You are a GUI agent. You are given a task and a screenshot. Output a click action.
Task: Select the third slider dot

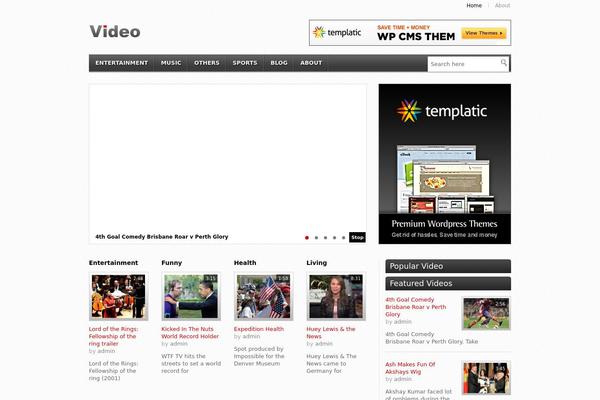point(325,238)
